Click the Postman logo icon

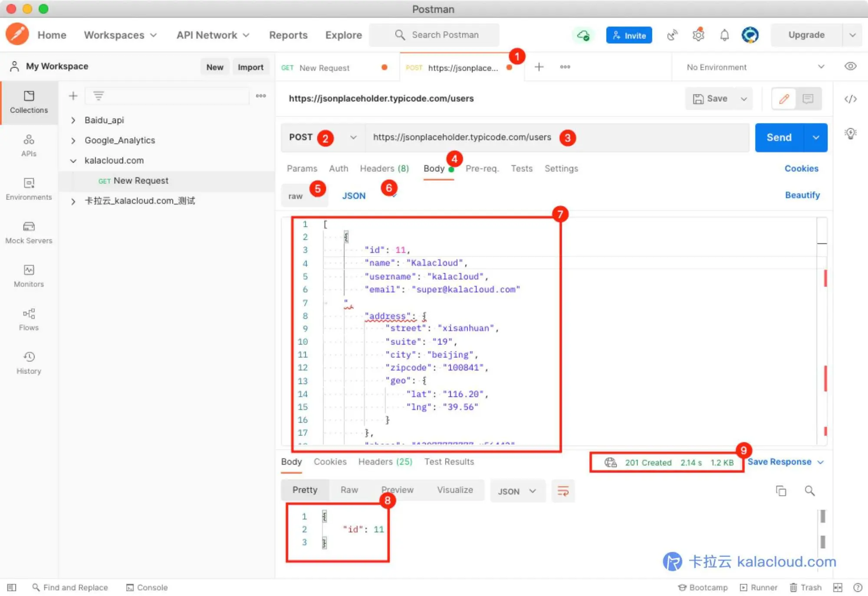coord(17,34)
